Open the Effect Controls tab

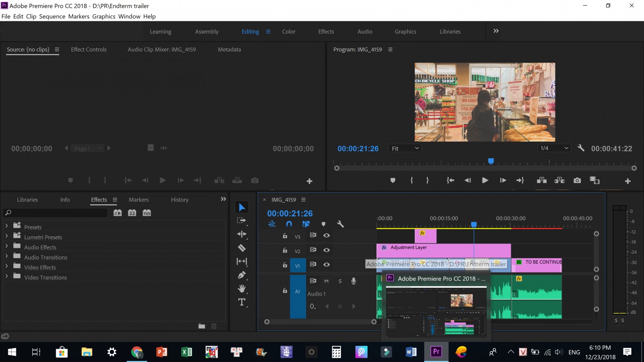click(x=88, y=49)
